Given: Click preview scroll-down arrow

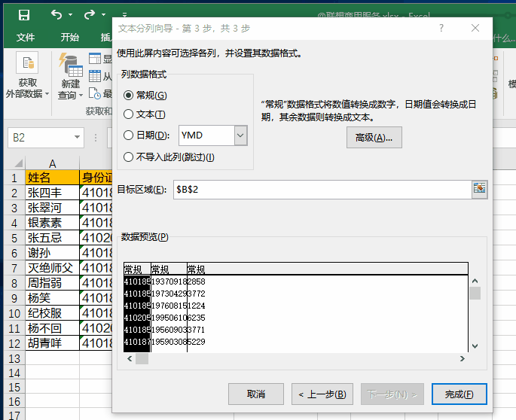Looking at the screenshot, I should pos(475,346).
